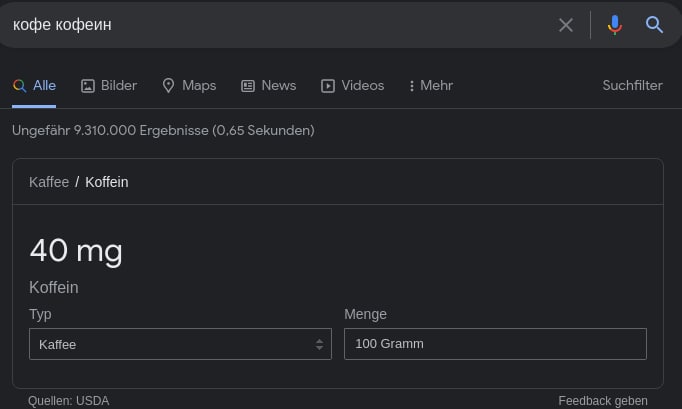The width and height of the screenshot is (682, 409).
Task: Click the up-down arrows in Typ selector
Action: 319,345
